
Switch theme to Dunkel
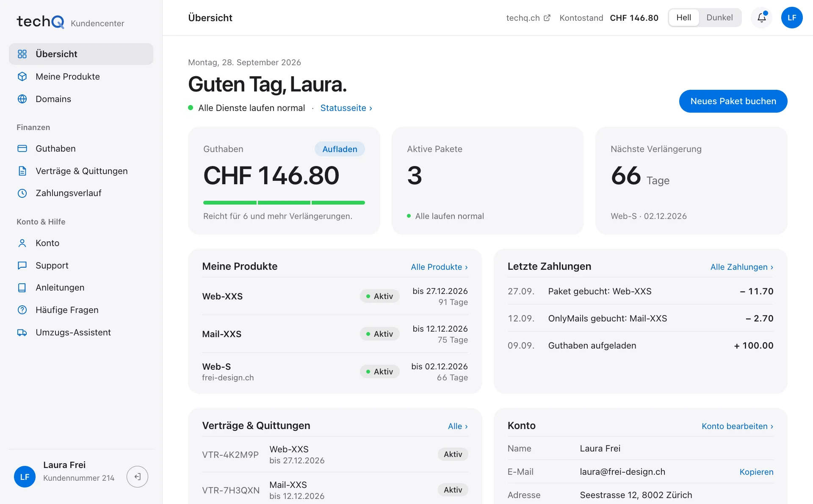pos(719,17)
